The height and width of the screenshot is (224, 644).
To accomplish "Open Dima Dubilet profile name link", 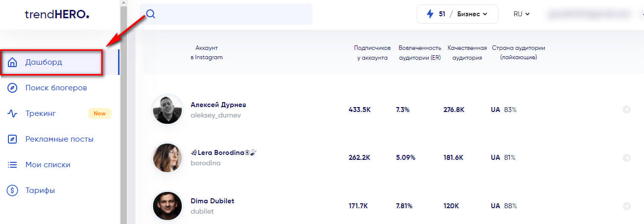I will 212,201.
